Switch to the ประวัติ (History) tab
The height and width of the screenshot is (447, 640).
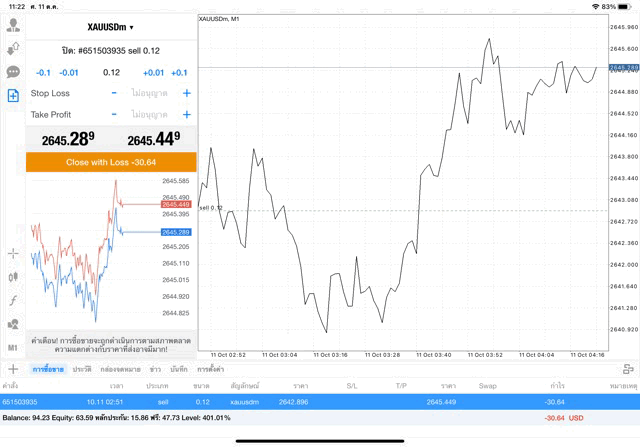[82, 370]
